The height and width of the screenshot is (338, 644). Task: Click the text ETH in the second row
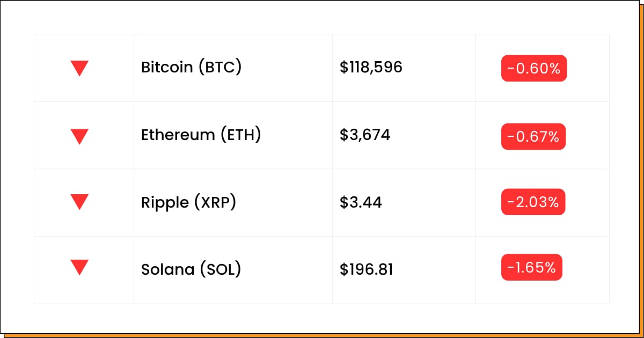[240, 135]
